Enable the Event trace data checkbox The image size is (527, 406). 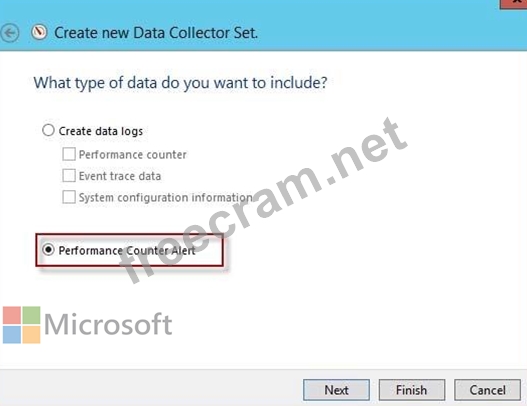click(69, 175)
